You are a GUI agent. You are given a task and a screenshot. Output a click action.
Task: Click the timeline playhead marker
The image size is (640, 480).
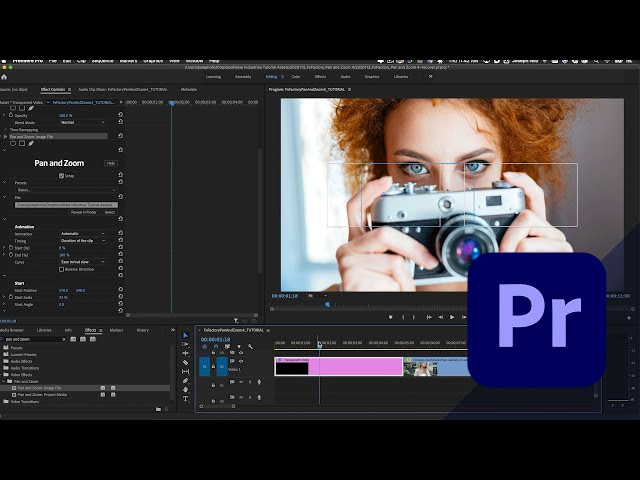click(x=320, y=344)
